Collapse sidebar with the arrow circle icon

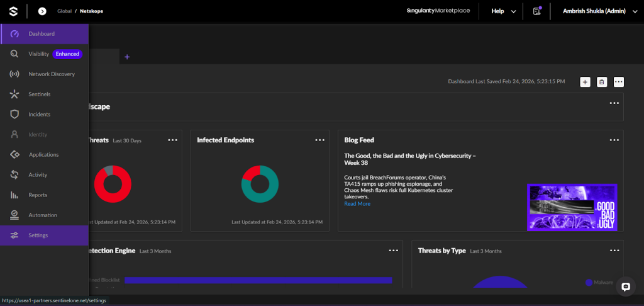[x=42, y=11]
